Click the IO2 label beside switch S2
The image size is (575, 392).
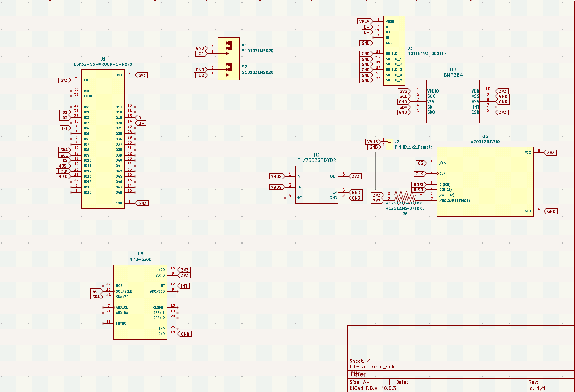pyautogui.click(x=200, y=75)
